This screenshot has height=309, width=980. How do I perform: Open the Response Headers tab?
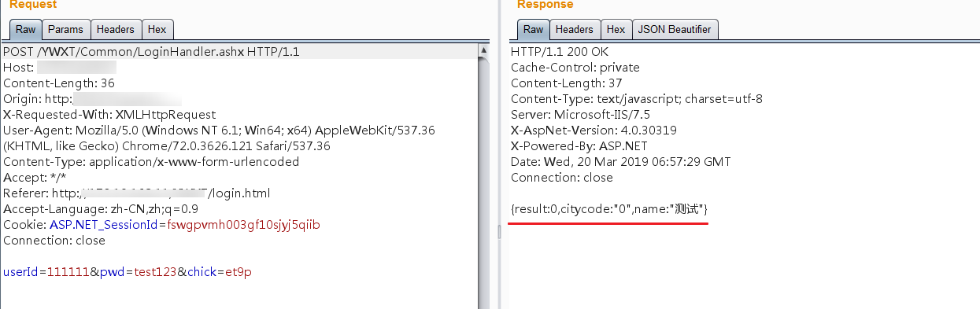[574, 30]
